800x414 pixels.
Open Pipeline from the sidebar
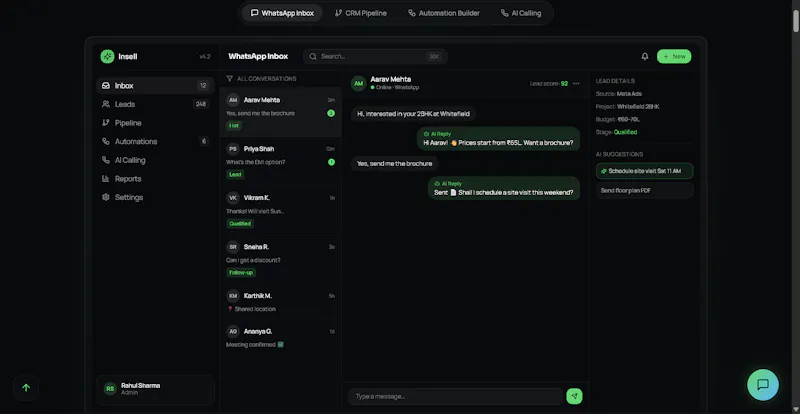click(155, 123)
